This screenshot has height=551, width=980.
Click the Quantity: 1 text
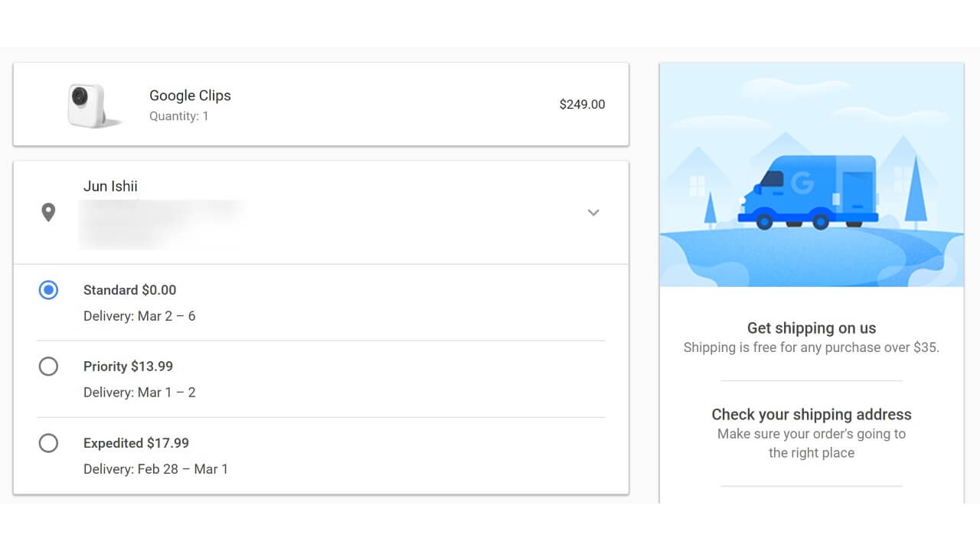coord(178,116)
